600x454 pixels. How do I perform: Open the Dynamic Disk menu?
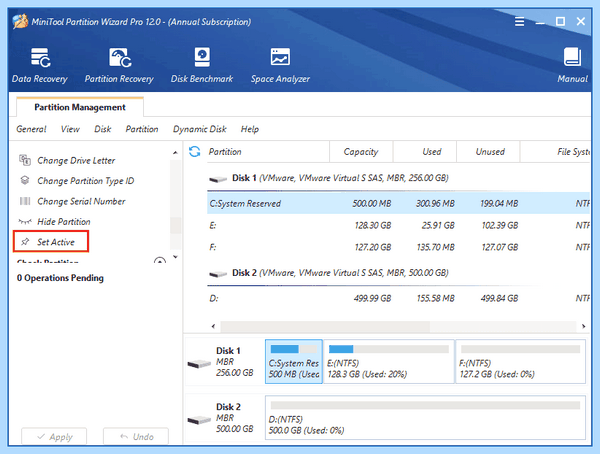[x=199, y=129]
